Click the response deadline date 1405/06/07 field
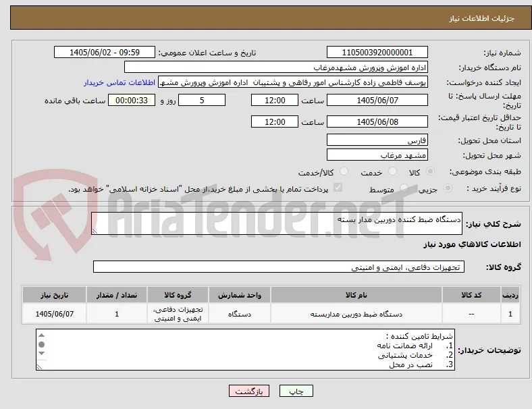This screenshot has height=409, width=532. [377, 101]
